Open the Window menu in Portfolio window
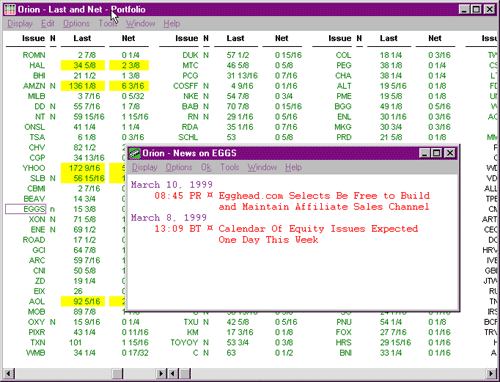The height and width of the screenshot is (382, 500). tap(140, 24)
